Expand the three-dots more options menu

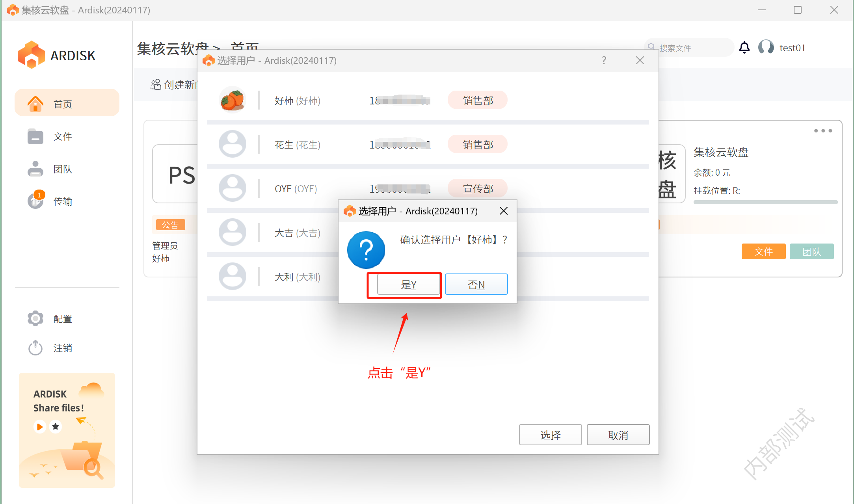pos(823,131)
